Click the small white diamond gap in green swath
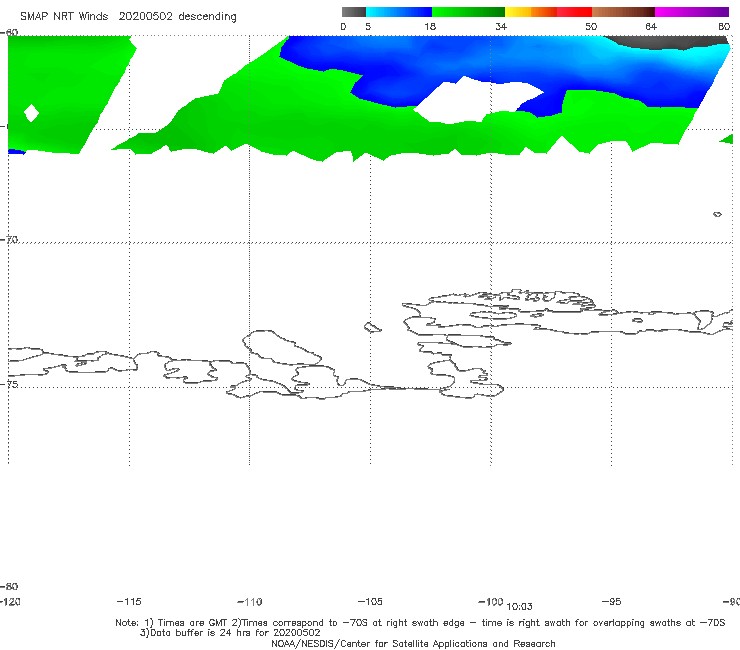Image resolution: width=740 pixels, height=650 pixels. pyautogui.click(x=31, y=113)
